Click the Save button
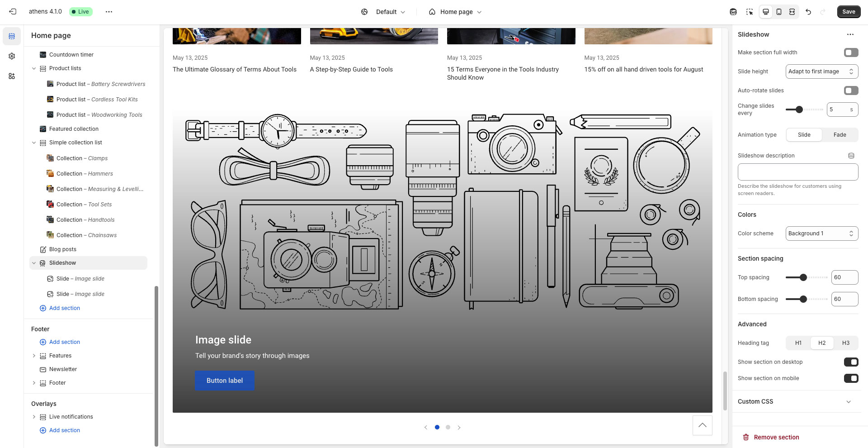The height and width of the screenshot is (448, 868). point(849,12)
